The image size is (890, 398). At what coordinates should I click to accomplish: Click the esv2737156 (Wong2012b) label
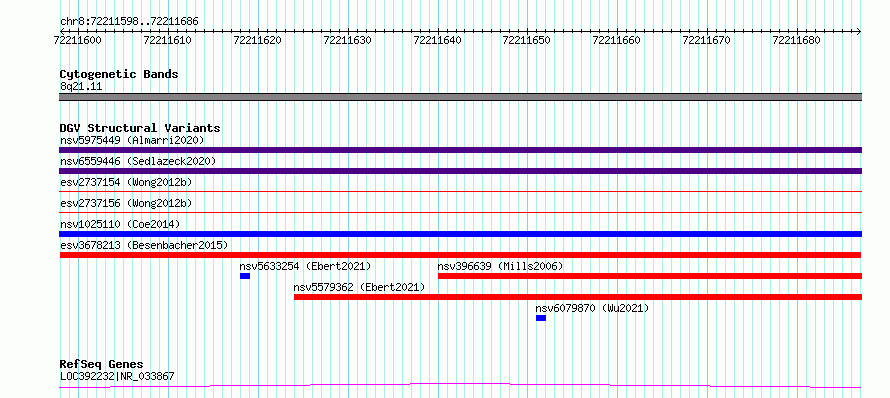(126, 203)
